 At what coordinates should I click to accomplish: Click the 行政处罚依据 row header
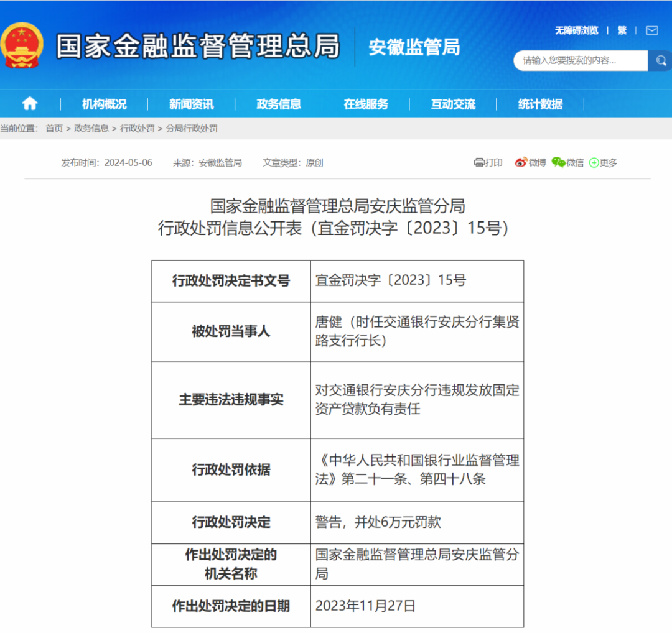coord(231,470)
